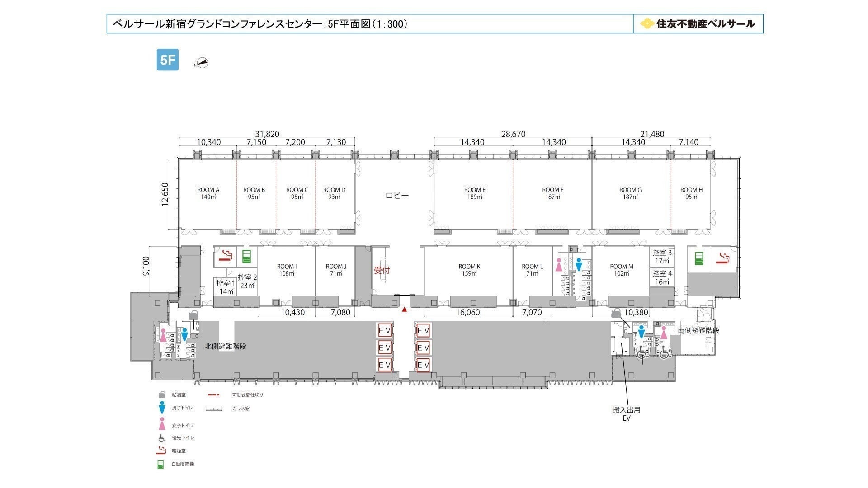This screenshot has height=488, width=868.
Task: Click the floor plan title text in the header
Action: pos(260,24)
